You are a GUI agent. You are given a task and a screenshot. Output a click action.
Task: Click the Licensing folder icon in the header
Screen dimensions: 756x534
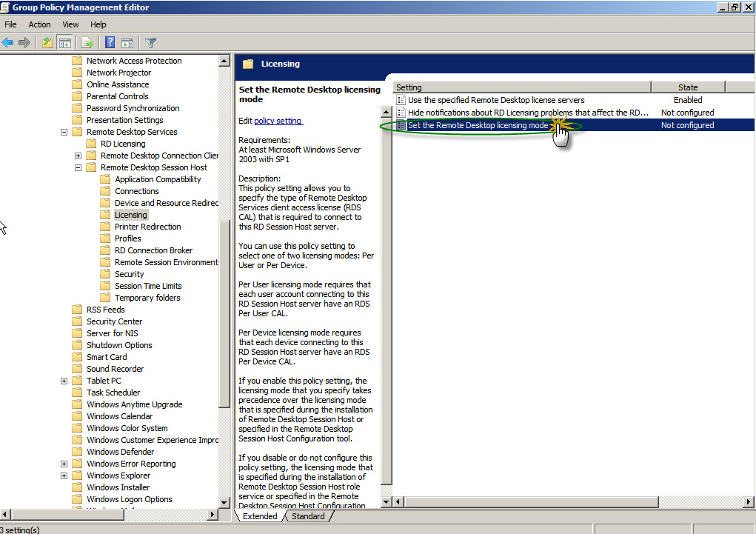pos(248,64)
